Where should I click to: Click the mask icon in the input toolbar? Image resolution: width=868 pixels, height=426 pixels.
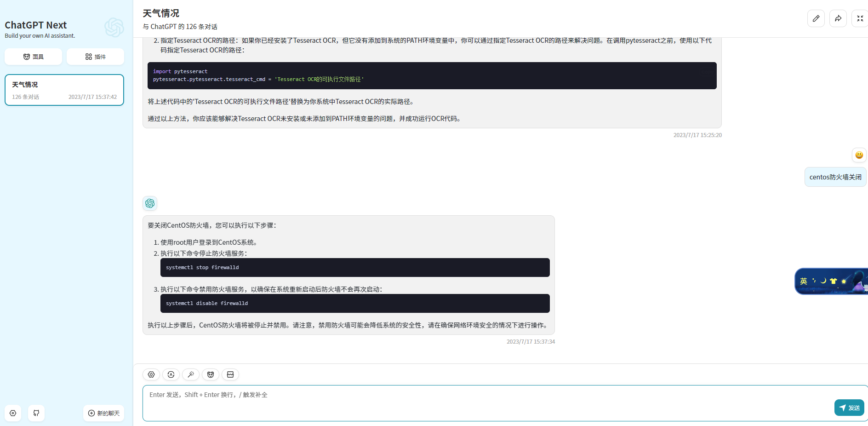(211, 374)
